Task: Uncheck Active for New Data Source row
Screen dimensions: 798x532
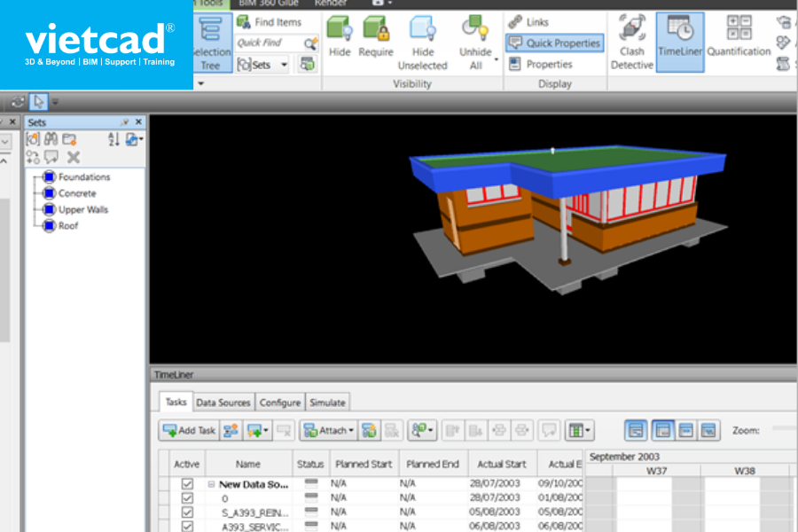Action: pos(187,483)
